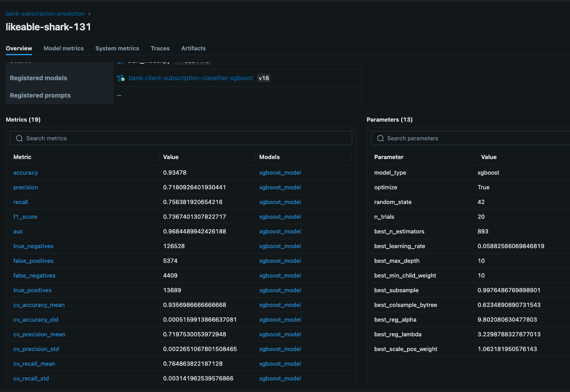Open the xgboost_model link in the recall row
The height and width of the screenshot is (392, 570).
(x=280, y=202)
